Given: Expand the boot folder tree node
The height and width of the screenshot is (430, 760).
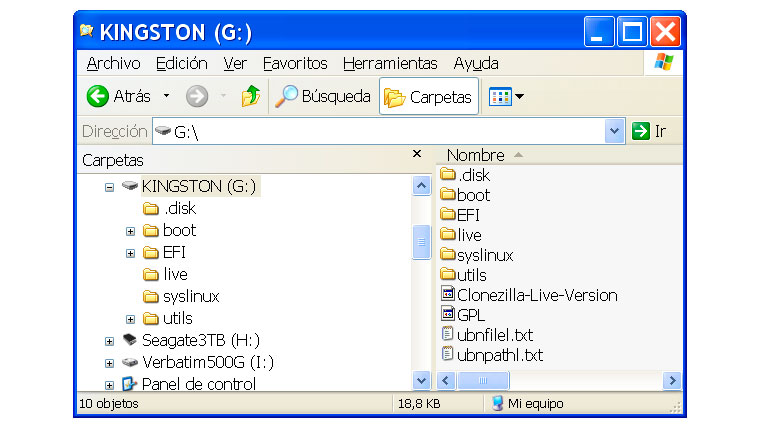Looking at the screenshot, I should (130, 231).
